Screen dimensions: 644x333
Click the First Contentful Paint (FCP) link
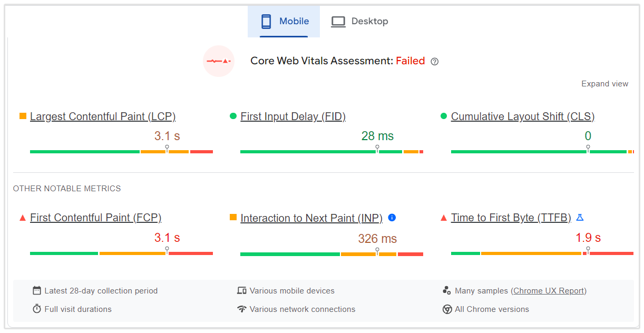coord(95,218)
